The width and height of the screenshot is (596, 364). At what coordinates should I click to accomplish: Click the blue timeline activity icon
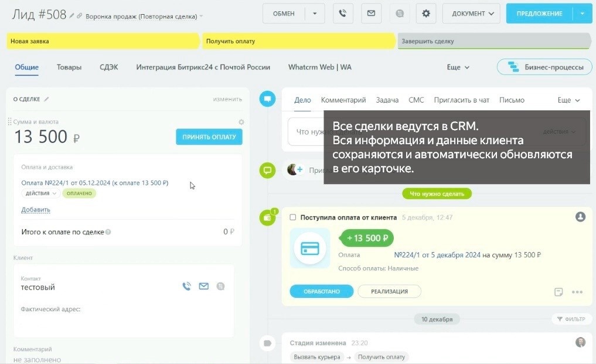[x=268, y=99]
